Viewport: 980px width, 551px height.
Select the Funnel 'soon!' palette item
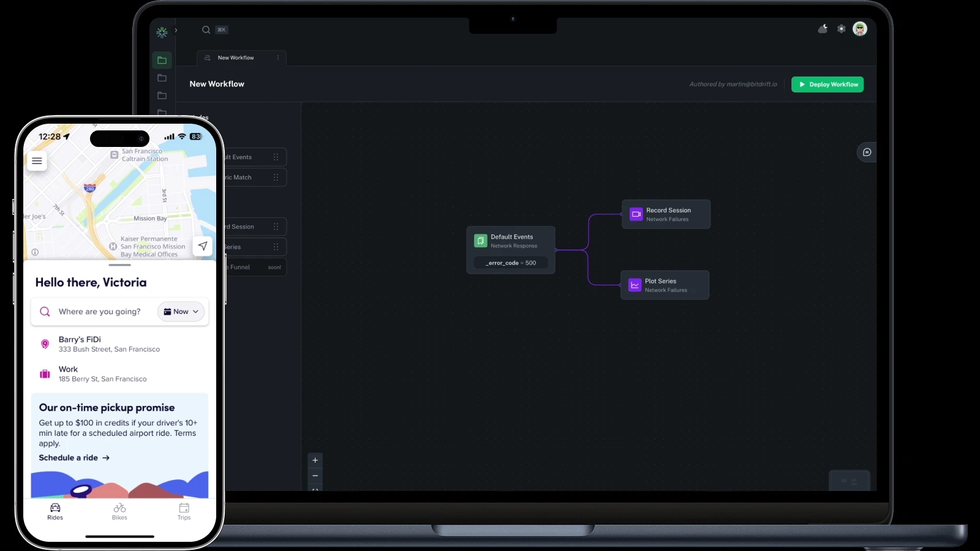click(255, 267)
